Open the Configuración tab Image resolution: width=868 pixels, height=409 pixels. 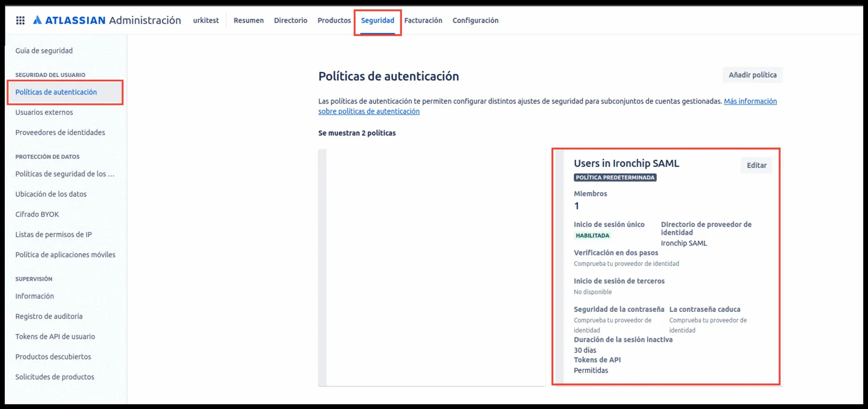tap(475, 21)
